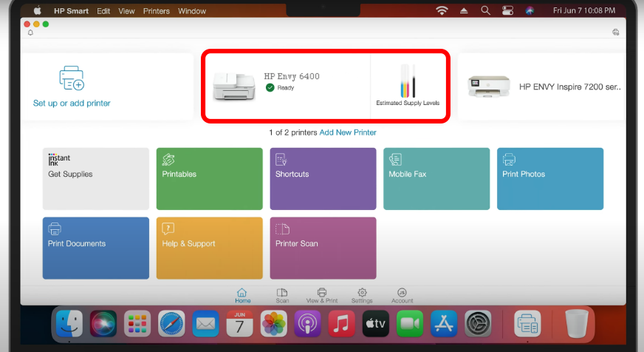Click the Instant Ink logo

point(59,160)
